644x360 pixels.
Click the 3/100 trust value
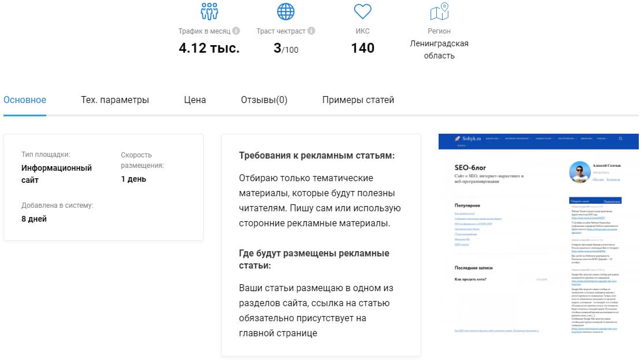[286, 49]
